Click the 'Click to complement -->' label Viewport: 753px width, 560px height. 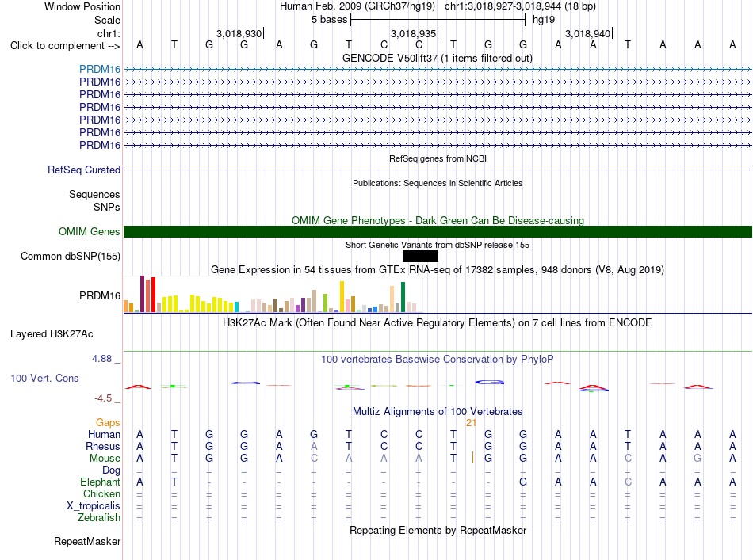pyautogui.click(x=65, y=46)
